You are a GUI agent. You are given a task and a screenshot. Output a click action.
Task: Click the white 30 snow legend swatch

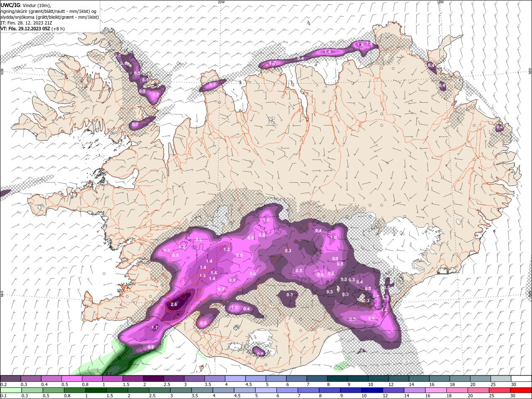tap(521, 379)
